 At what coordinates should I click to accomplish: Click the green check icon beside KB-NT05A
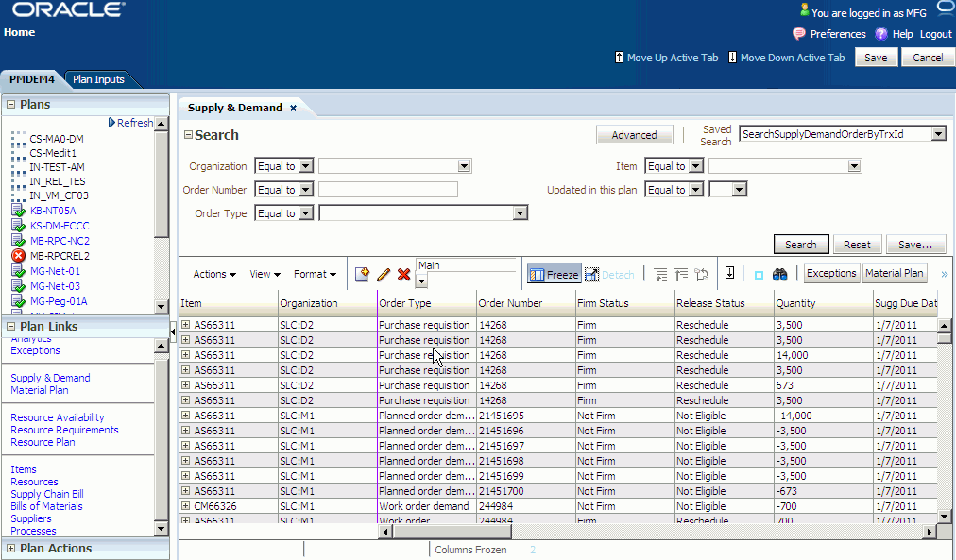pos(18,211)
